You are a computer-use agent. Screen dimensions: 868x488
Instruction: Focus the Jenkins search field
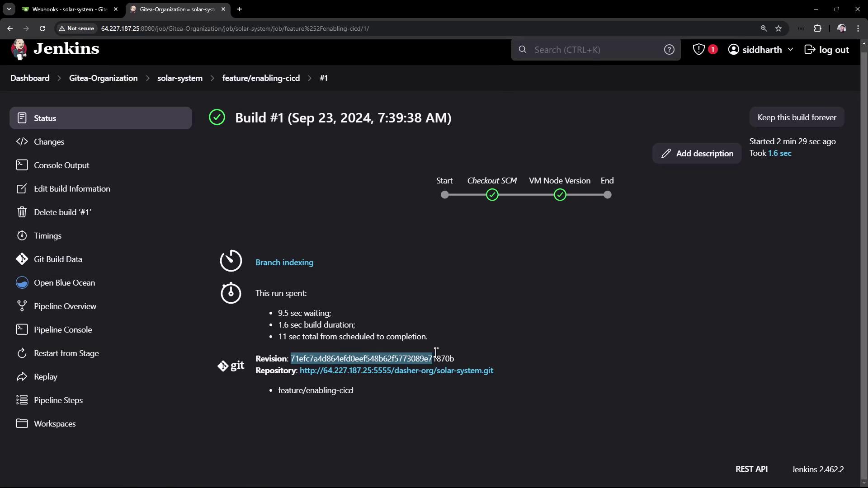pyautogui.click(x=595, y=50)
